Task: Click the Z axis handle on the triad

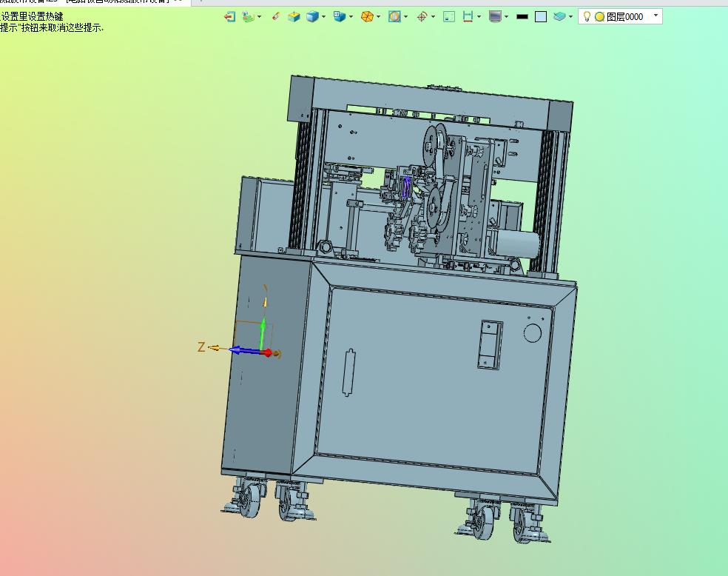Action: (x=215, y=347)
